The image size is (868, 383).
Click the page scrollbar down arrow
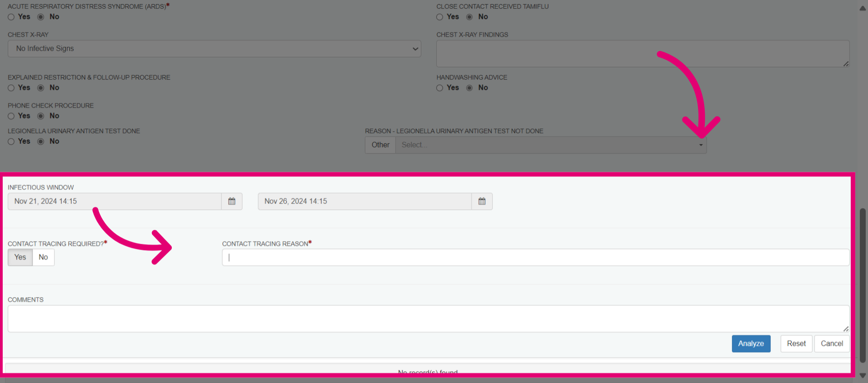click(863, 376)
